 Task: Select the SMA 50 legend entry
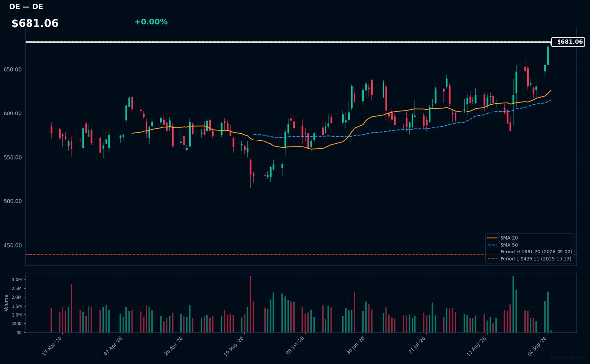coord(501,245)
